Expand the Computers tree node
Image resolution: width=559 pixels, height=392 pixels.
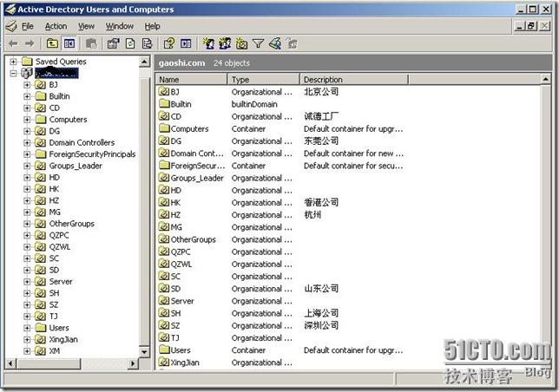(x=27, y=120)
